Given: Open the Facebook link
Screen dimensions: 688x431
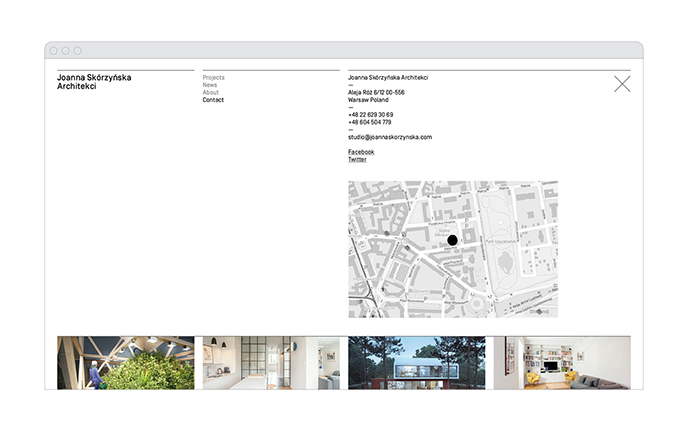Looking at the screenshot, I should 361,152.
